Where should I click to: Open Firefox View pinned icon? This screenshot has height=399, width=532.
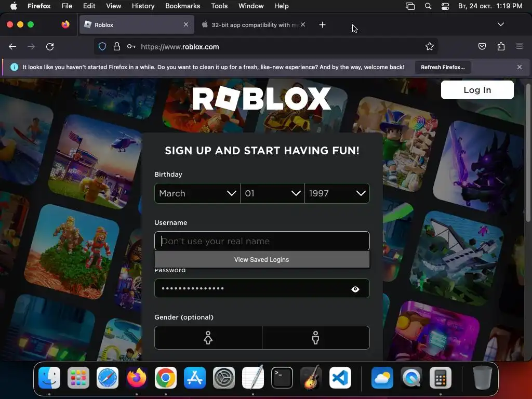point(65,24)
